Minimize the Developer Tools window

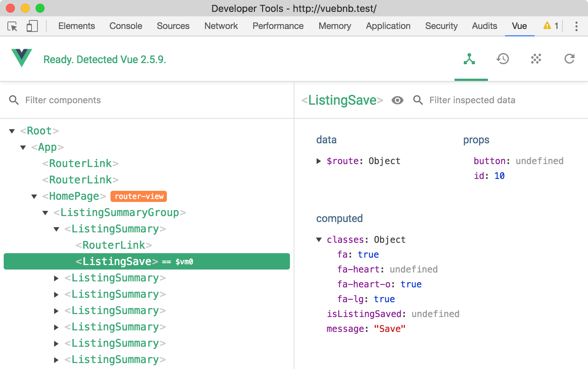[25, 8]
